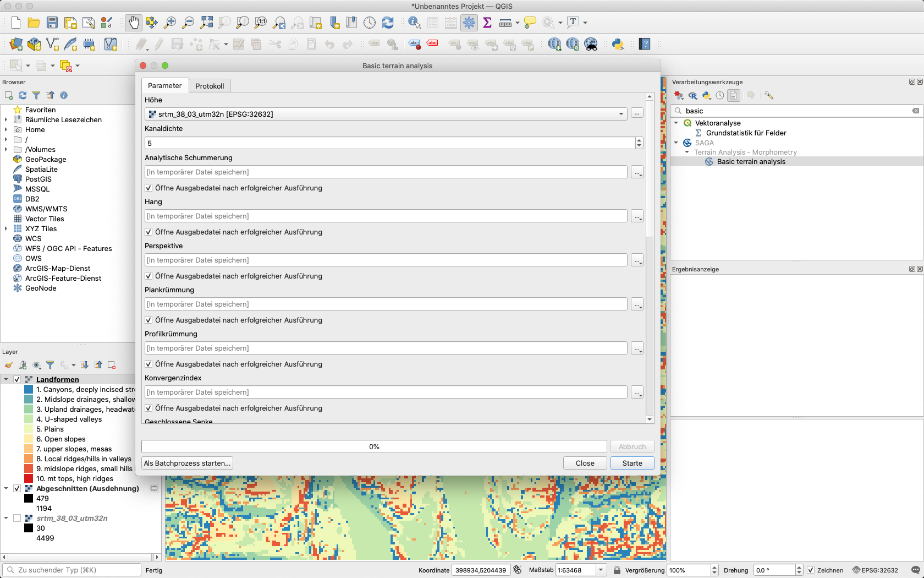This screenshot has height=578, width=924.
Task: Click the Identify Features tool icon
Action: 414,23
